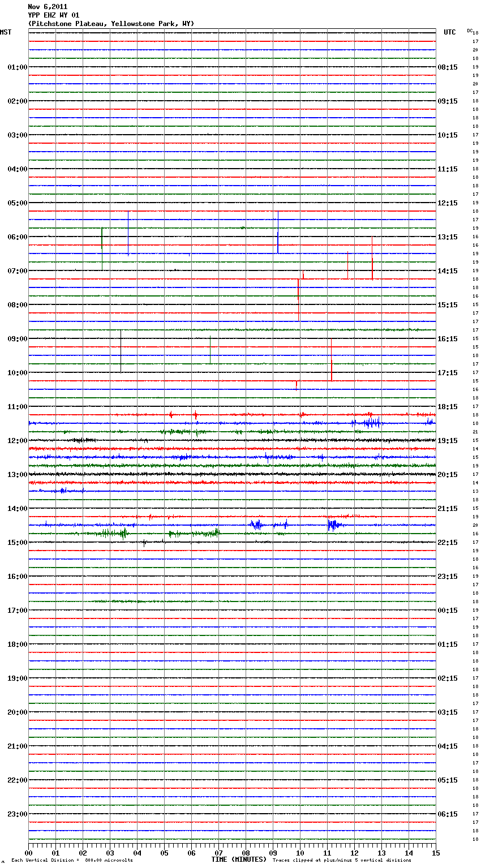The image size is (481, 868).
Task: Click the 23:15 UTC time label
Action: (x=448, y=577)
